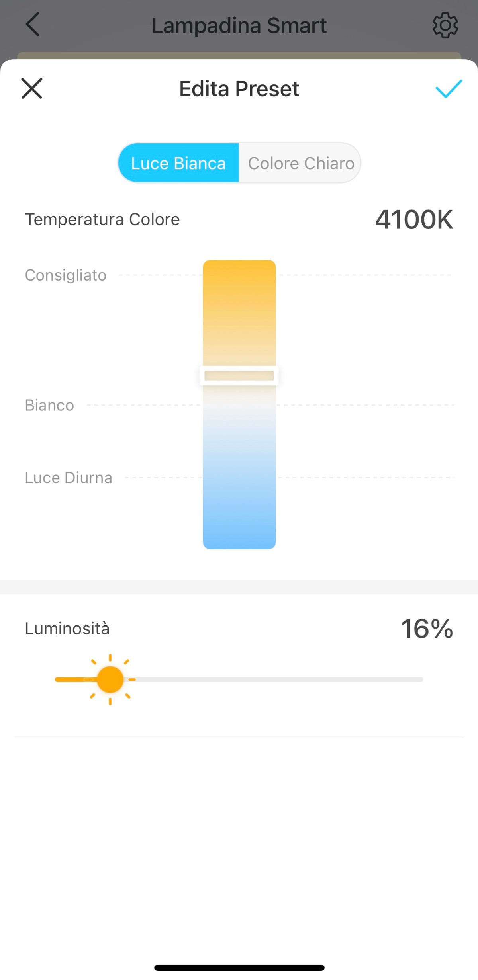Click the white middle of temperature bar

click(x=239, y=406)
